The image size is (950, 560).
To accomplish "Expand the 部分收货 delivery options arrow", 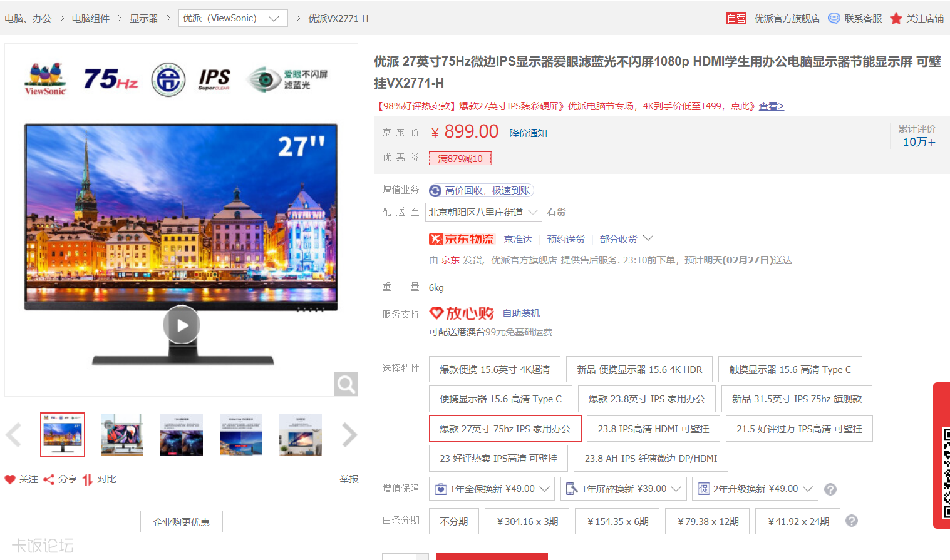I will tap(648, 238).
